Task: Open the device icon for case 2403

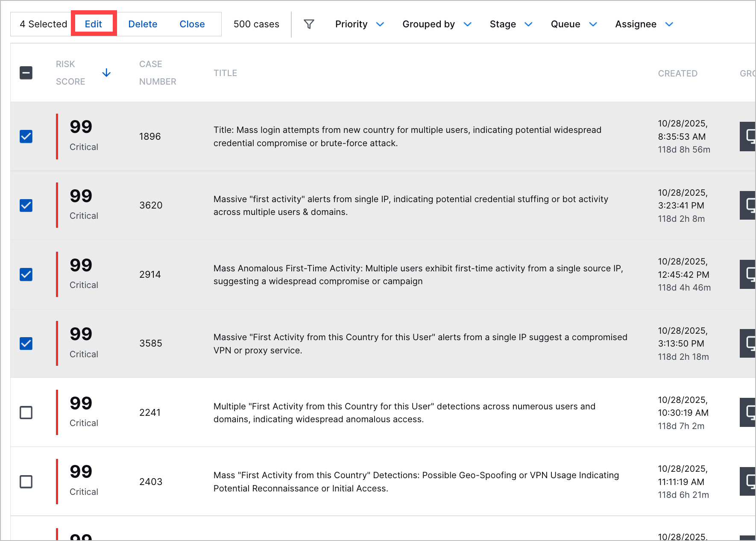Action: (748, 481)
